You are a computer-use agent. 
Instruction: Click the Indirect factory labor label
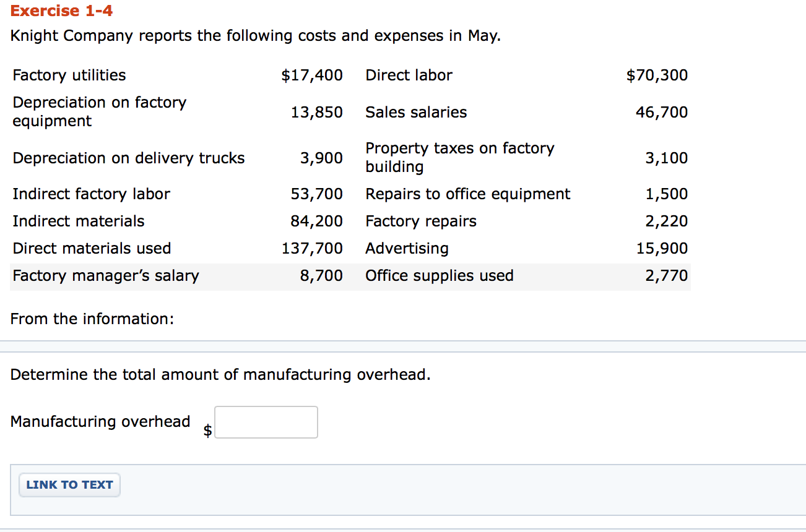coord(91,194)
